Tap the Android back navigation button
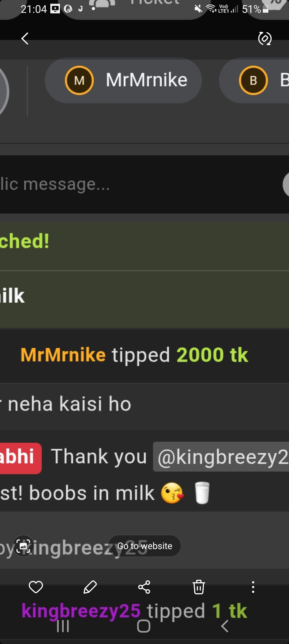 coord(225,626)
